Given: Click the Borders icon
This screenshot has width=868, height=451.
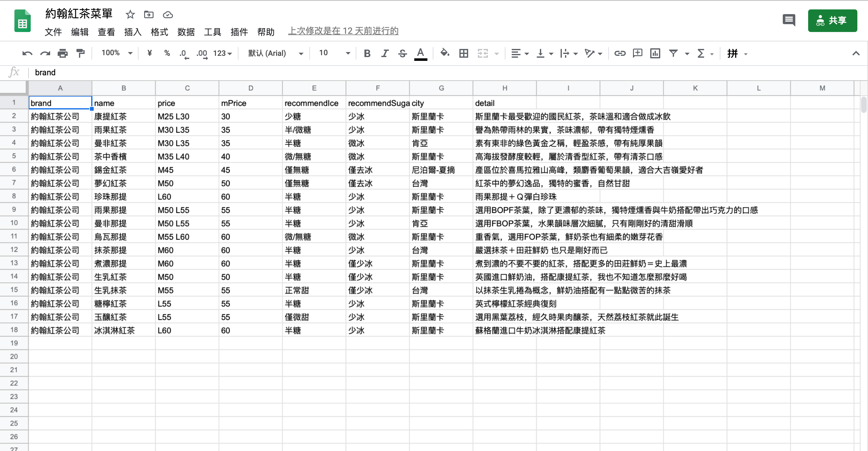Looking at the screenshot, I should click(464, 53).
